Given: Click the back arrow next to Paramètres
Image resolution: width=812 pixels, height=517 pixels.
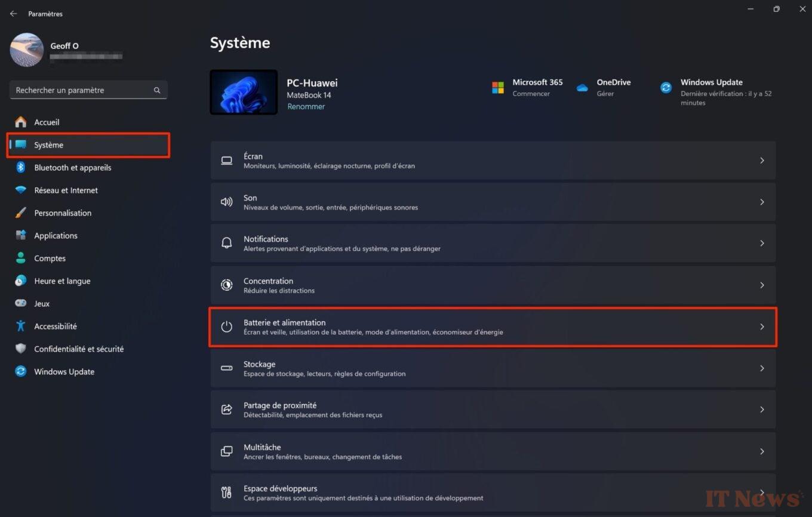Looking at the screenshot, I should coord(13,13).
